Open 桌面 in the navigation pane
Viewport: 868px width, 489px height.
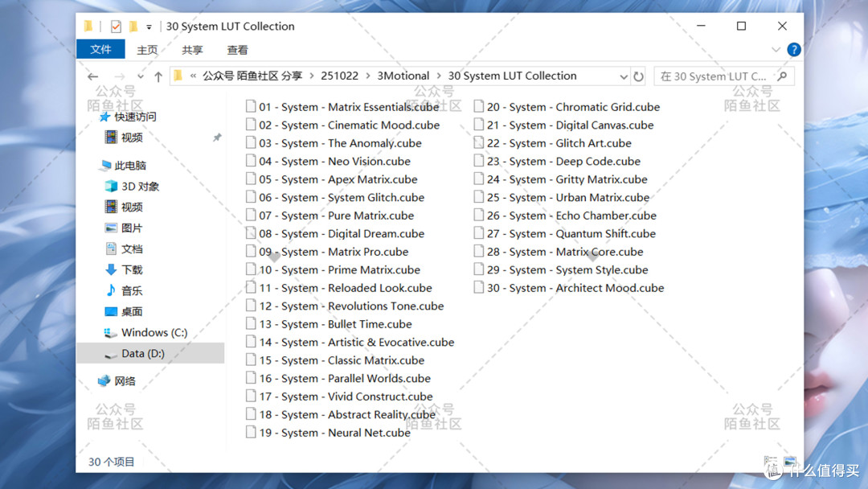(132, 311)
